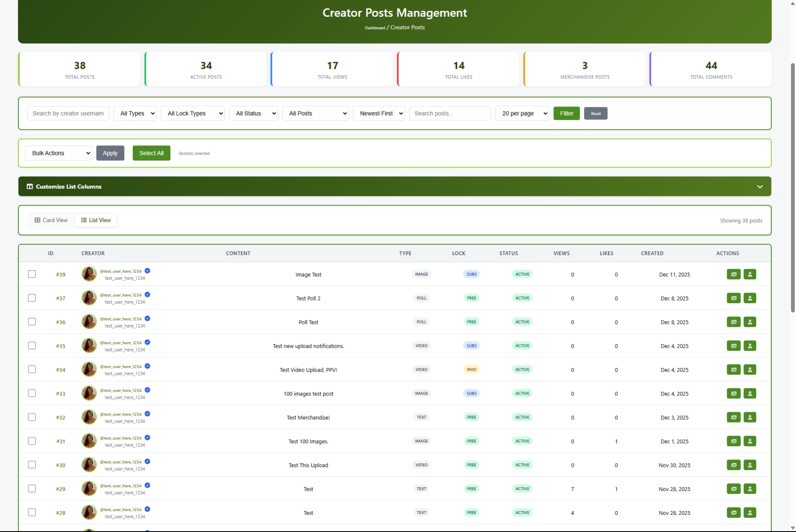Switch to Card View
This screenshot has width=796, height=532.
pyautogui.click(x=51, y=220)
